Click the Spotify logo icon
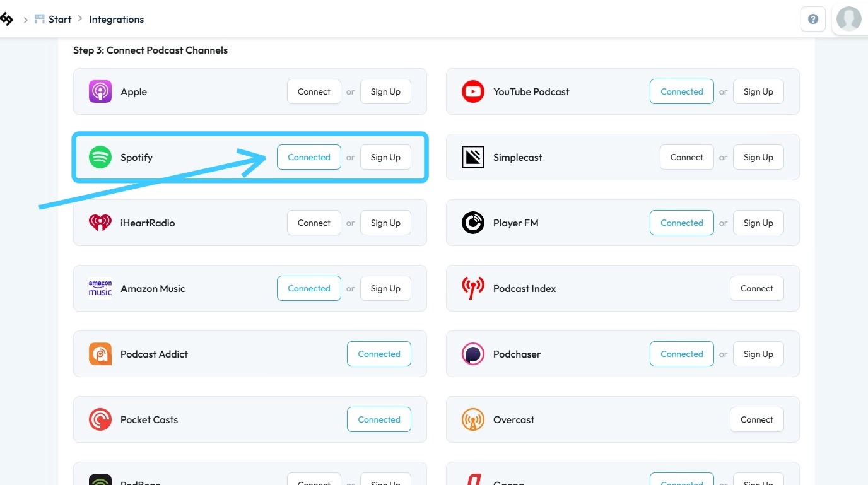This screenshot has width=868, height=485. [x=100, y=157]
